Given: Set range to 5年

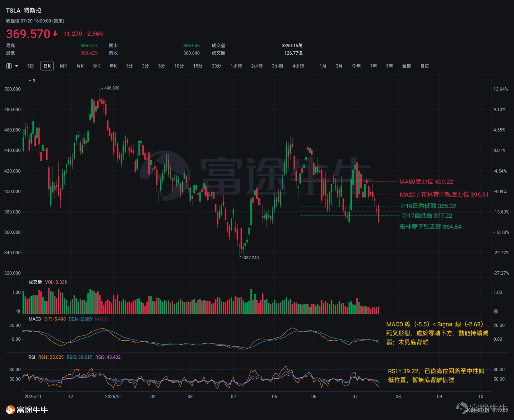Looking at the screenshot, I should pos(389,66).
